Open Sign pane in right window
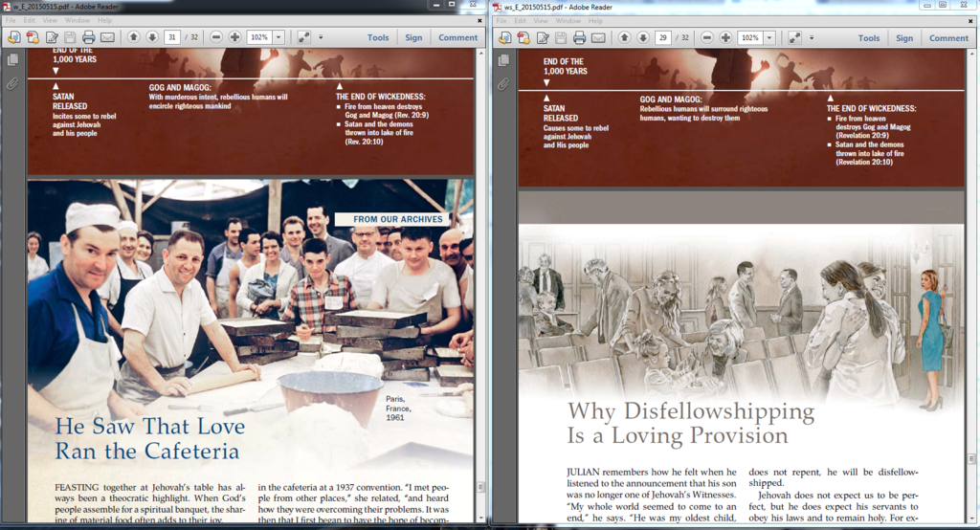Image resolution: width=980 pixels, height=530 pixels. (904, 38)
